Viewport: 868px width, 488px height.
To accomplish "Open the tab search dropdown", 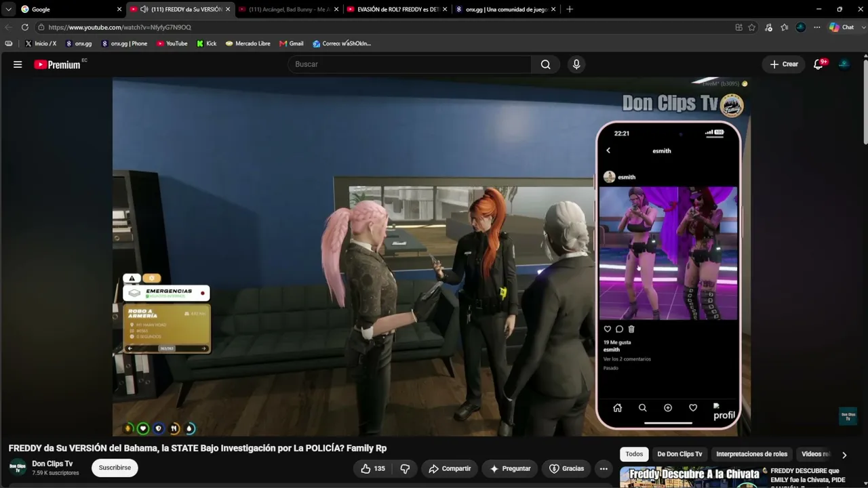I will [x=8, y=9].
